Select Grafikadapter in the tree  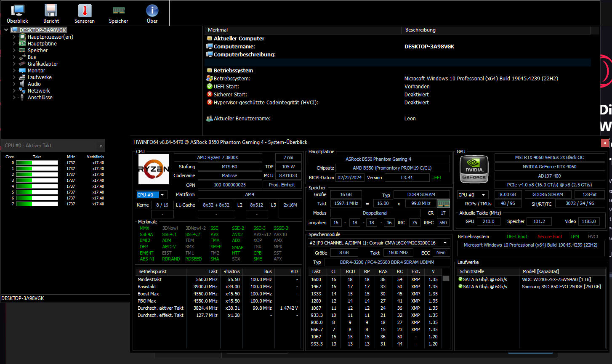(43, 64)
